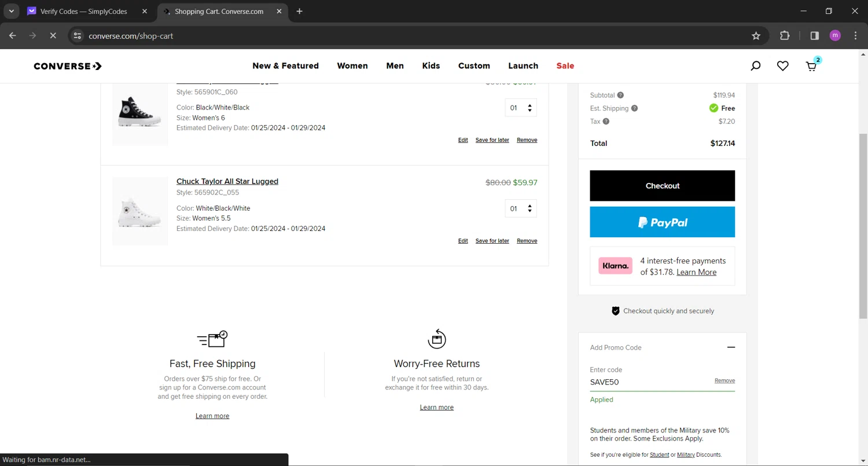Open New & Featured menu
Screen dimensions: 868x466
tap(285, 66)
